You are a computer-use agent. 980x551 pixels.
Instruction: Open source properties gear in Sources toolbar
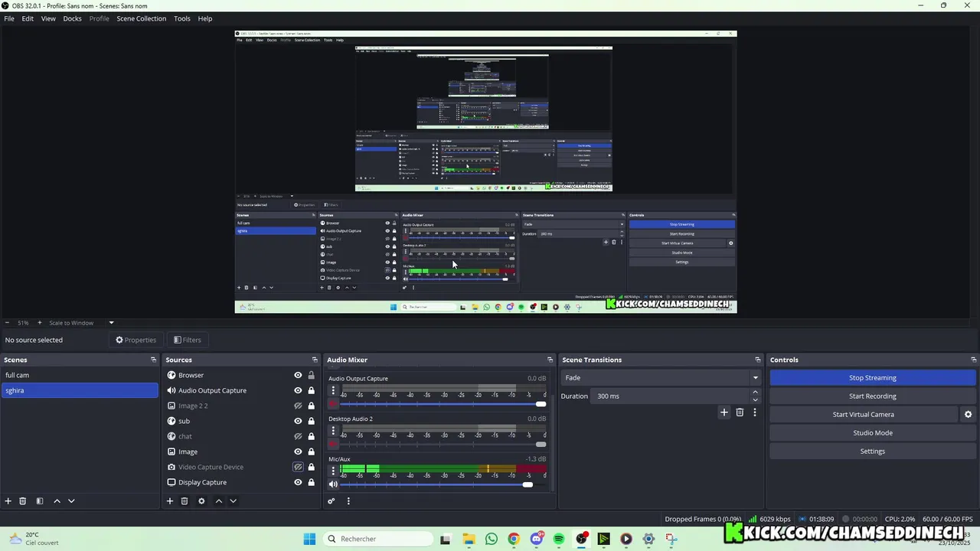(201, 501)
